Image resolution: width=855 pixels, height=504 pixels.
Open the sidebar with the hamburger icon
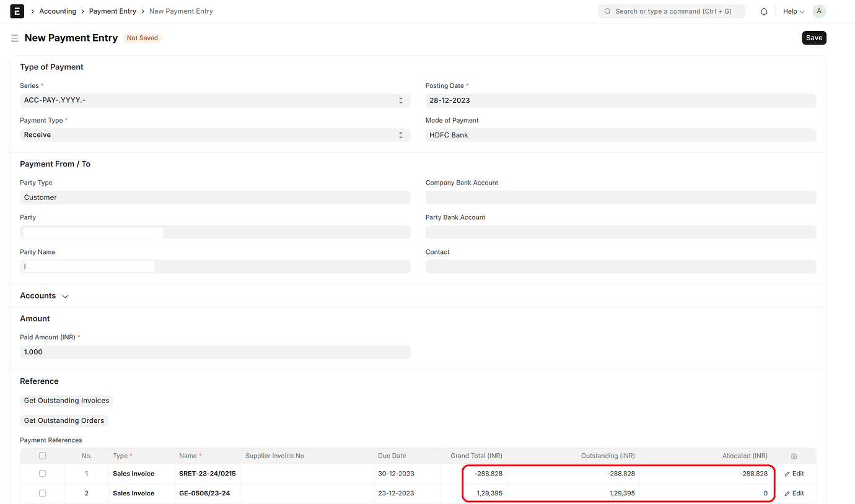coord(14,38)
